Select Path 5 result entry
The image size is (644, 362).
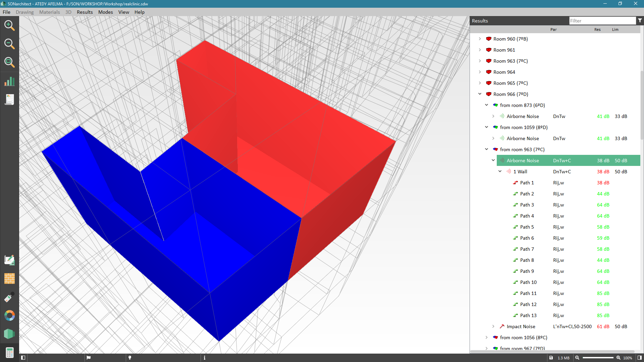click(x=527, y=227)
